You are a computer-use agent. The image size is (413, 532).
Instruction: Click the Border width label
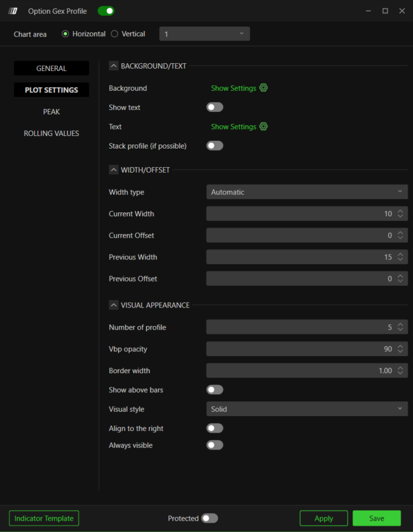129,371
